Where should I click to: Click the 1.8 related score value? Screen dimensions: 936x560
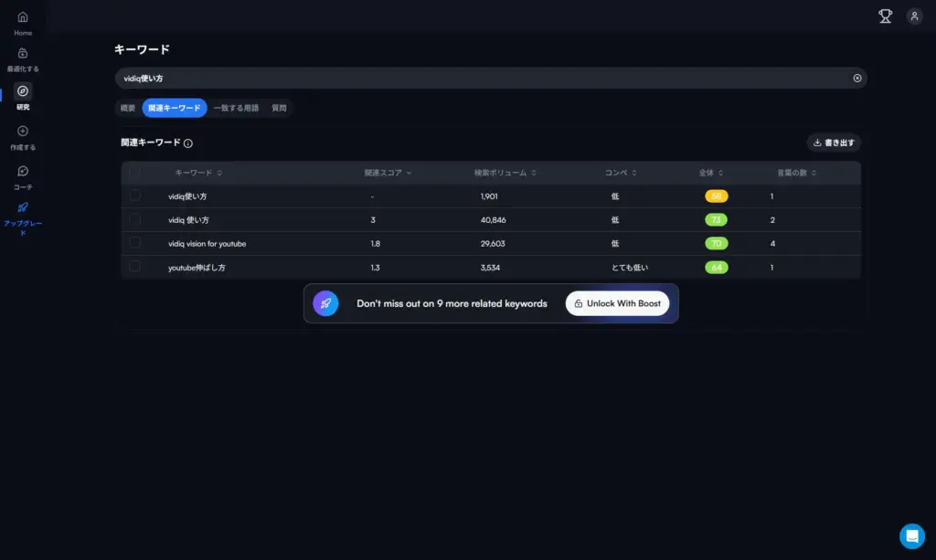pyautogui.click(x=375, y=244)
